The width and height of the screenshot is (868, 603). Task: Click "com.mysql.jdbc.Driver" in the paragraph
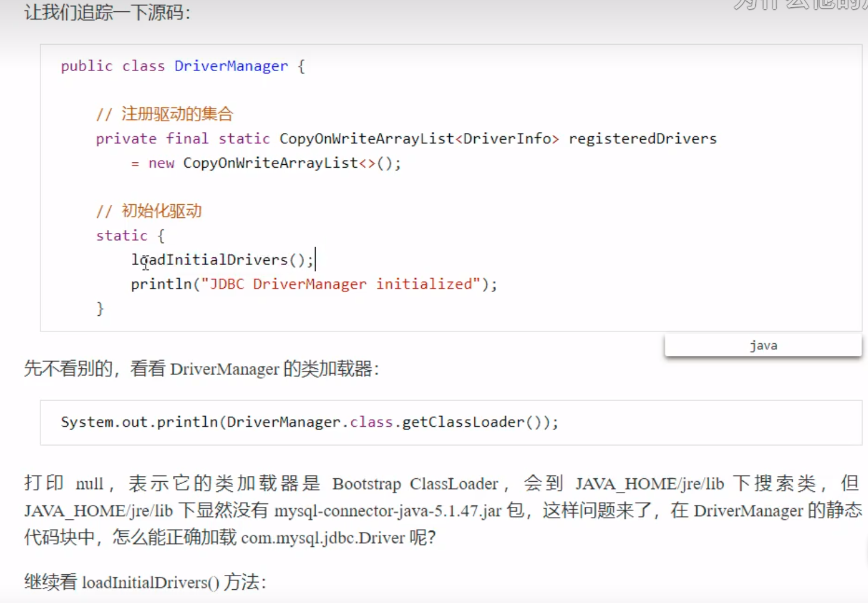323,538
